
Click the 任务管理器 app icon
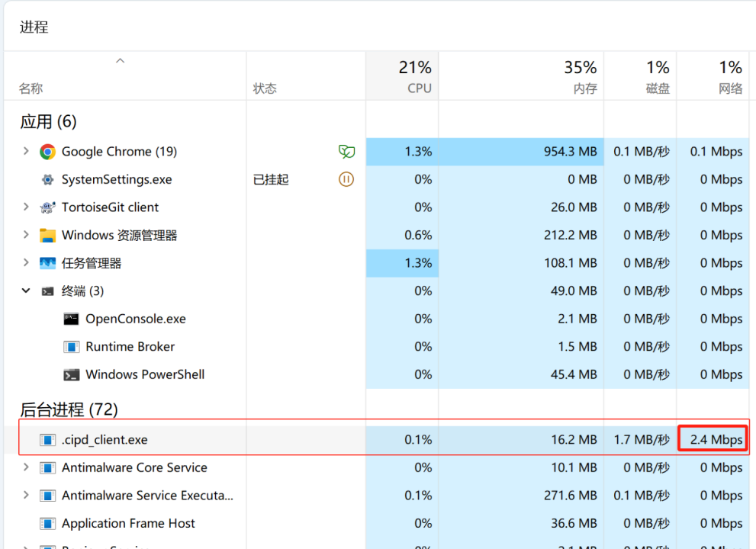click(47, 263)
